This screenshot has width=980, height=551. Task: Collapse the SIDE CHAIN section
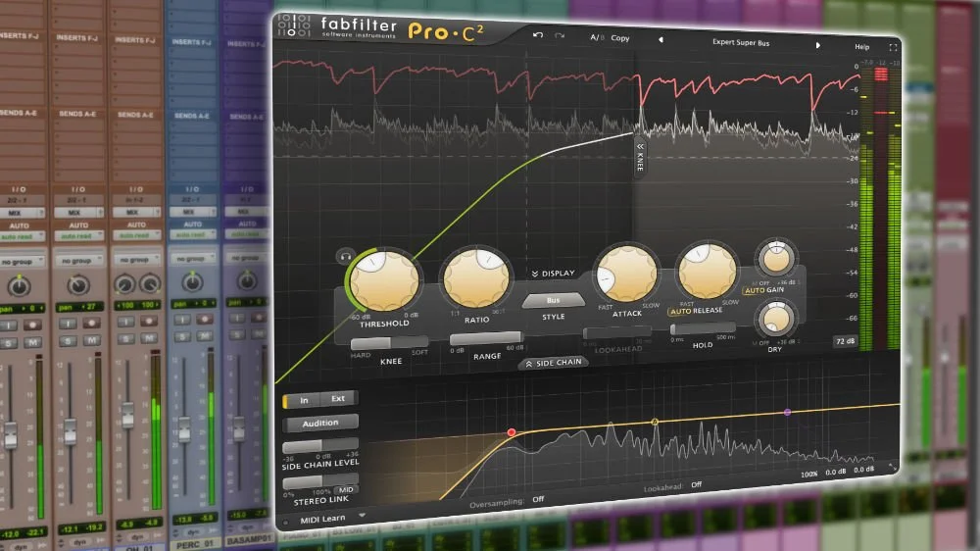(x=553, y=363)
